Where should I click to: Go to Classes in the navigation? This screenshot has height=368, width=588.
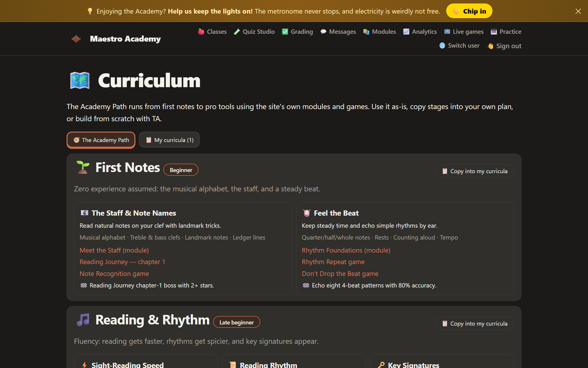212,32
